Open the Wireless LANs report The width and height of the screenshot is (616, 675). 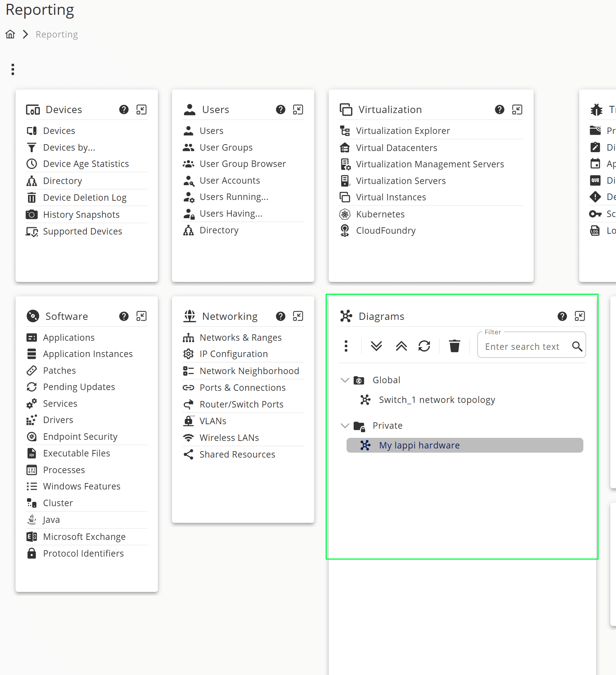pos(229,437)
